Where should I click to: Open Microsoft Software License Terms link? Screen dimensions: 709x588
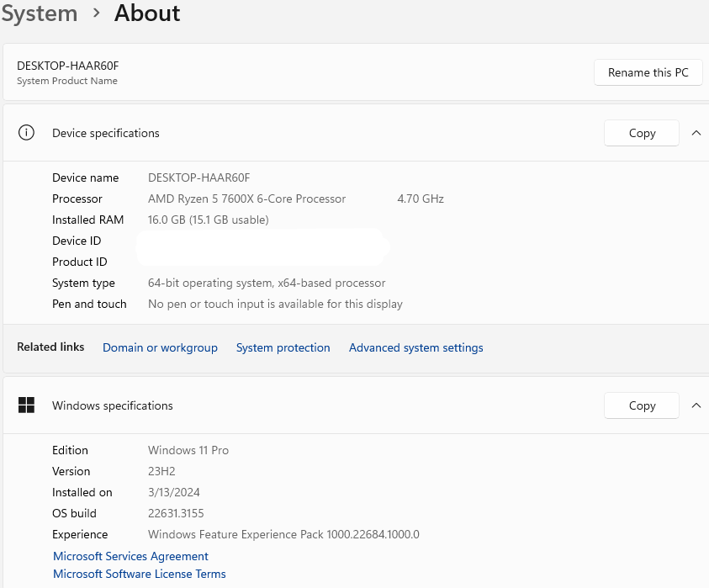coord(140,574)
